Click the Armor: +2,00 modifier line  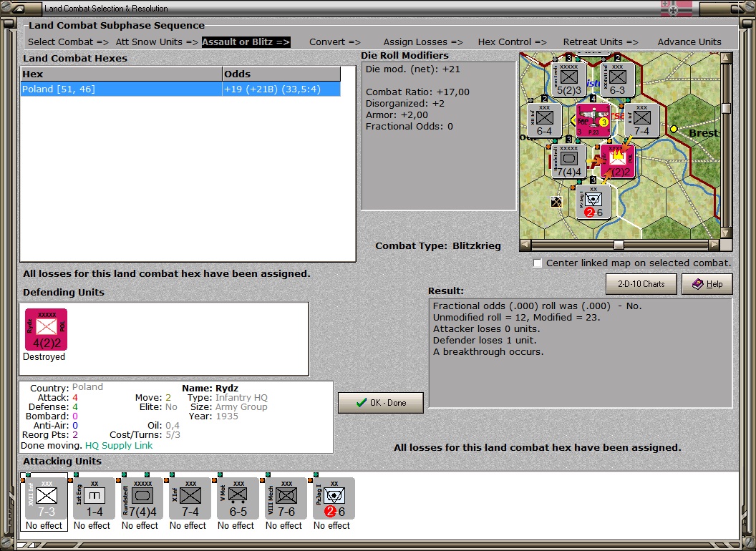point(397,114)
